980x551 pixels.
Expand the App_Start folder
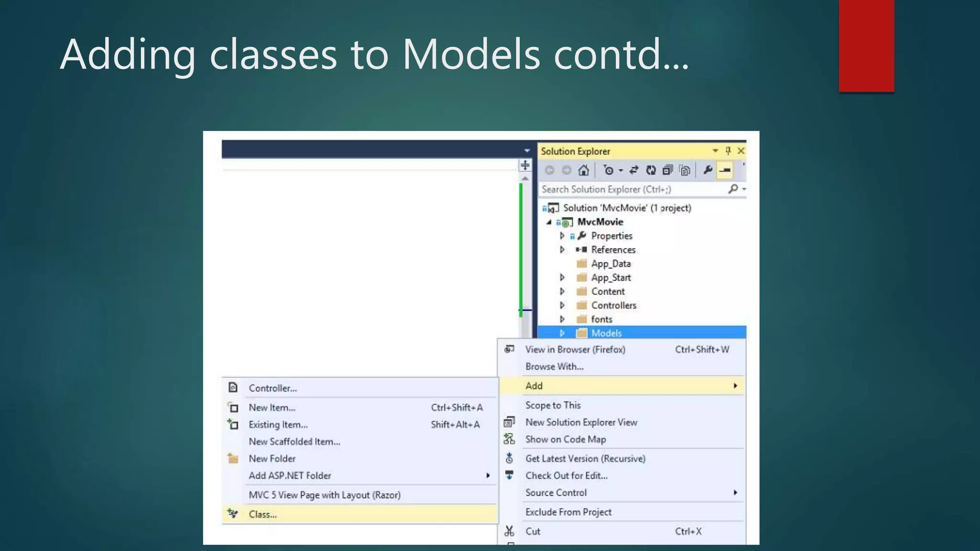coord(562,277)
